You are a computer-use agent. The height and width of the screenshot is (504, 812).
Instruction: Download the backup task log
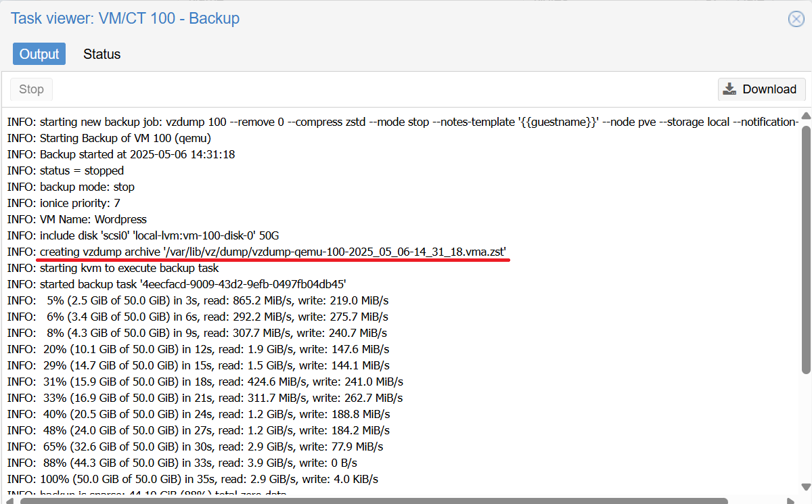pyautogui.click(x=761, y=89)
